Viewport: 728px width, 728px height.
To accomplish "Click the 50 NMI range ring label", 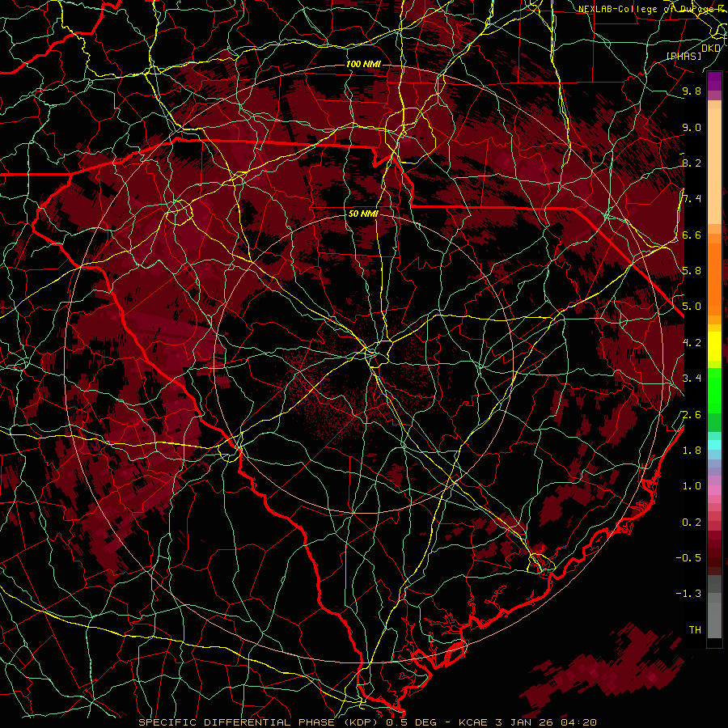I will 363,214.
